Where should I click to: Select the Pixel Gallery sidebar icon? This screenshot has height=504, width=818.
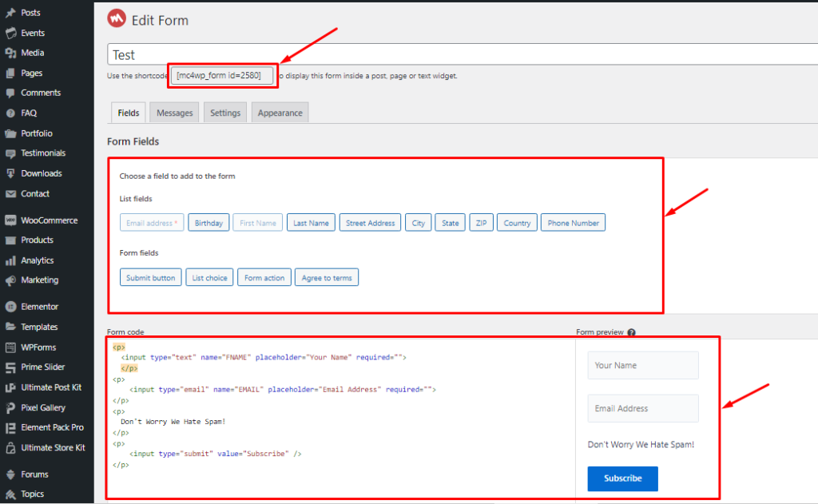pyautogui.click(x=10, y=407)
